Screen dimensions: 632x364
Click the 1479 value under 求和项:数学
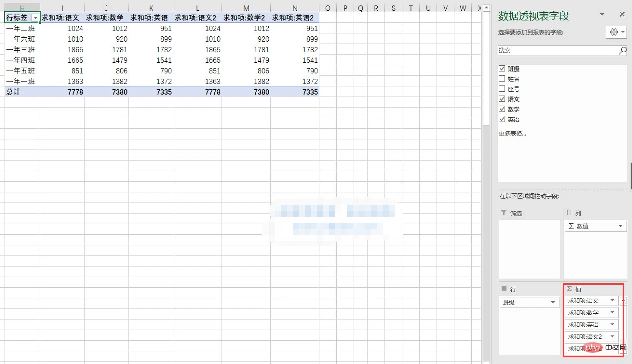point(107,60)
